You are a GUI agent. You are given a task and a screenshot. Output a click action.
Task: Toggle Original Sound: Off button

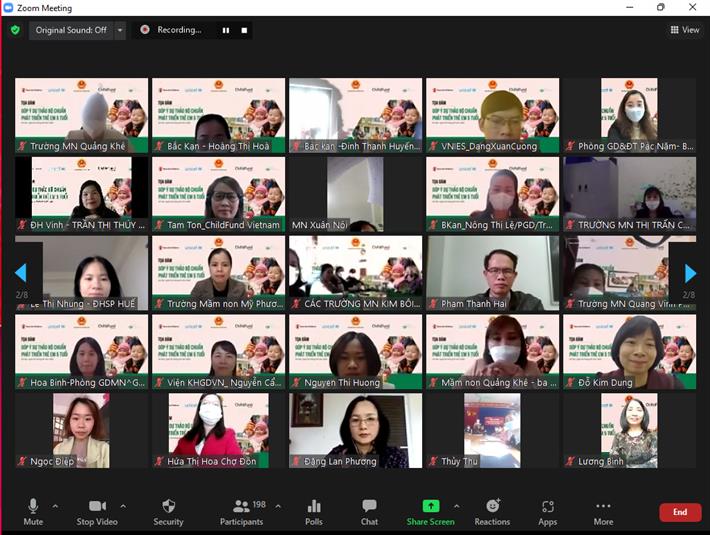(x=70, y=30)
